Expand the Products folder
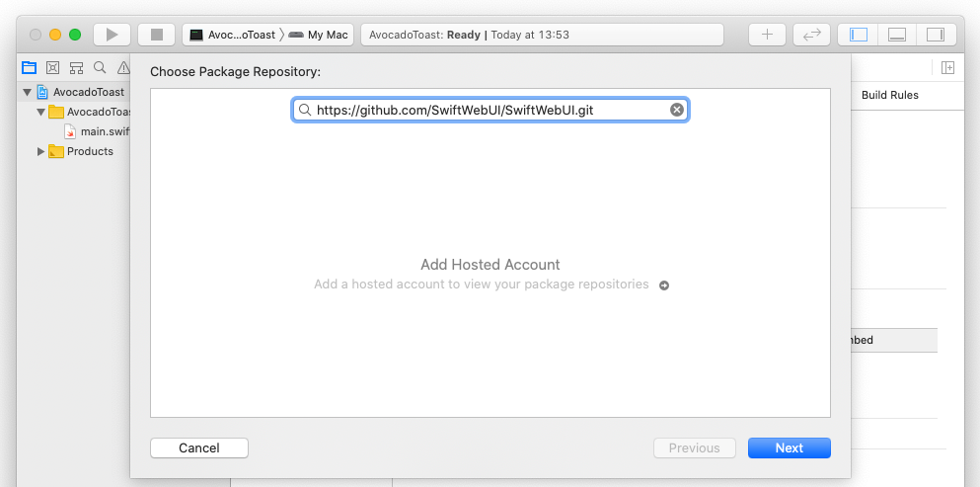The image size is (980, 487). 40,151
